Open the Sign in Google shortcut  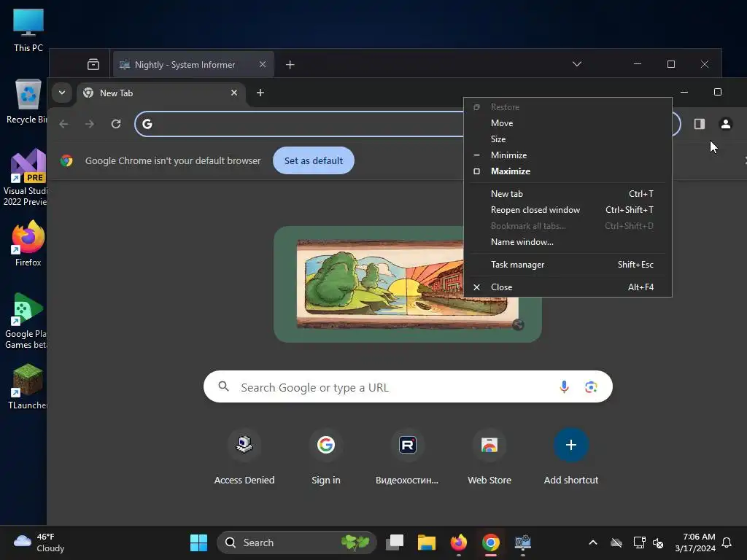coord(326,458)
